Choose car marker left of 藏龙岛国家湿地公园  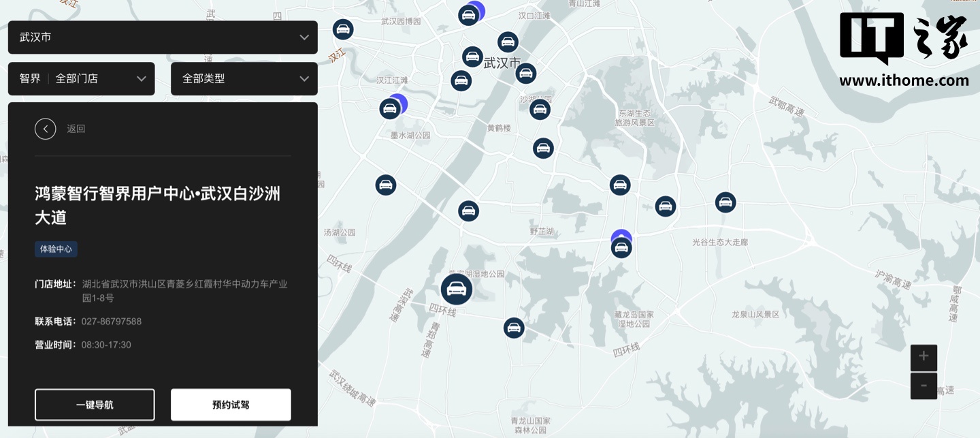(x=514, y=328)
